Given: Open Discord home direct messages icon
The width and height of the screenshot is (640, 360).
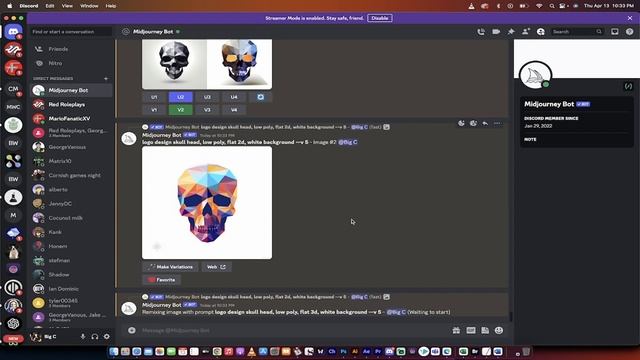Looking at the screenshot, I should point(13,31).
